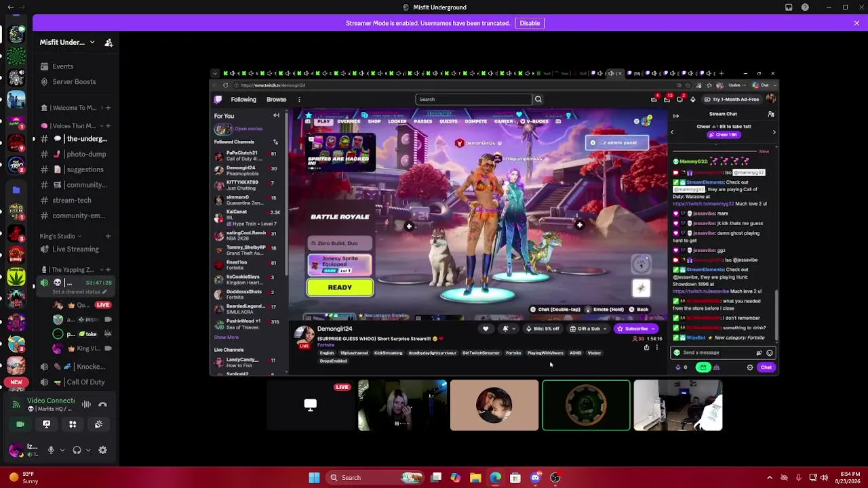Open the Misfit Underground server menu

pyautogui.click(x=67, y=43)
